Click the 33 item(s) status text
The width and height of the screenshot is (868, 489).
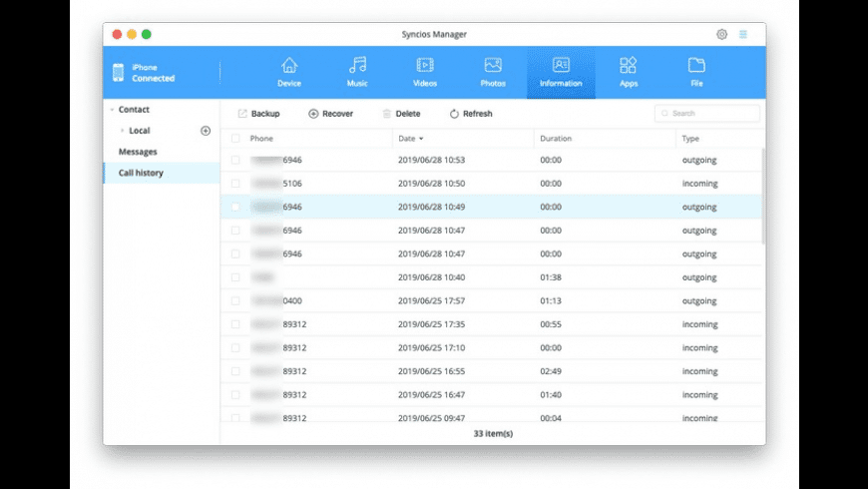tap(493, 434)
